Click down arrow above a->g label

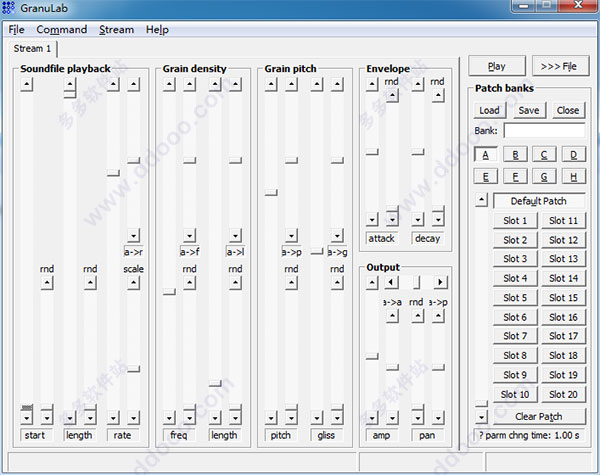tap(337, 235)
